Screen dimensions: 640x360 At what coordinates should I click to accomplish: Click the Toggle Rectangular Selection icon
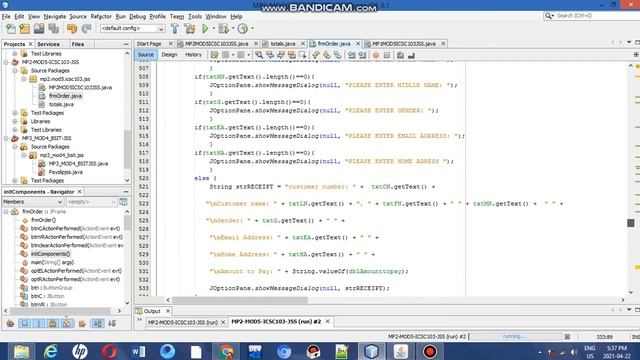click(302, 55)
